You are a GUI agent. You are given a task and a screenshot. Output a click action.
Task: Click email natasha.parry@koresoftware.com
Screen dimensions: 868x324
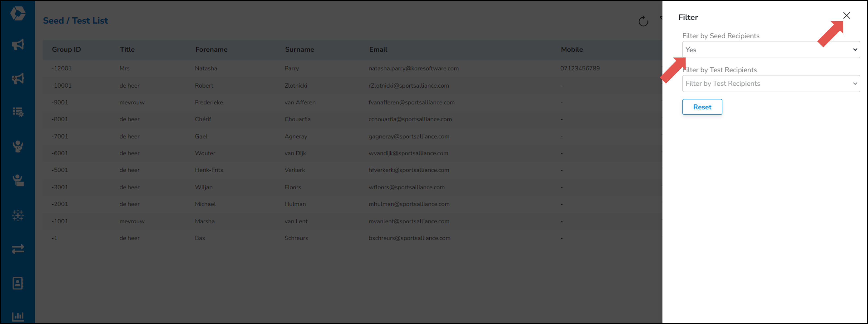pos(413,68)
